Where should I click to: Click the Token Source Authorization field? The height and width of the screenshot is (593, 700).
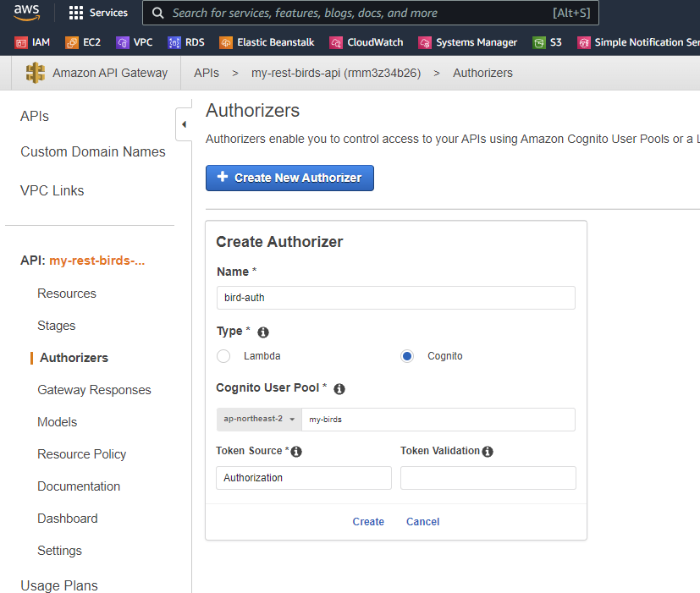pyautogui.click(x=304, y=478)
